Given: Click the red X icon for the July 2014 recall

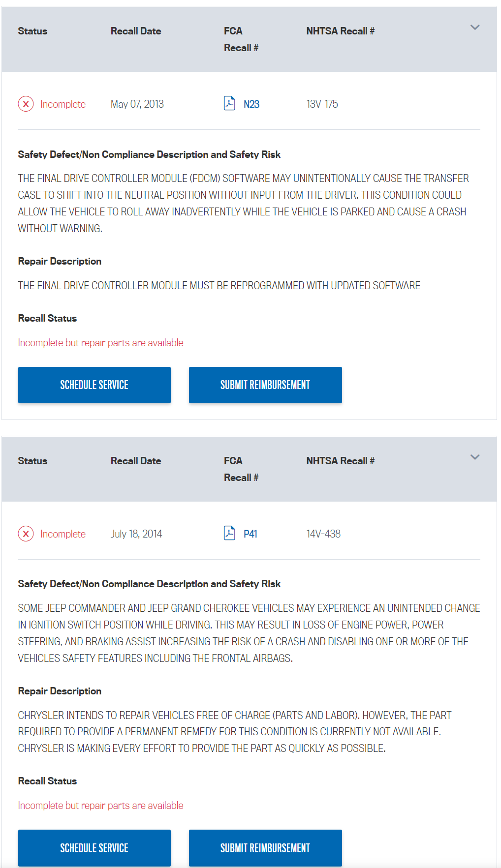Looking at the screenshot, I should pos(26,534).
